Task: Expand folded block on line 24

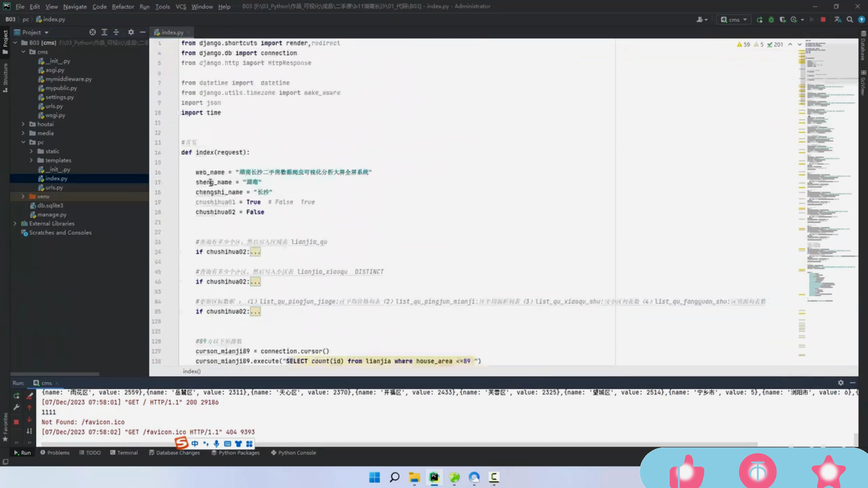Action: tap(255, 252)
